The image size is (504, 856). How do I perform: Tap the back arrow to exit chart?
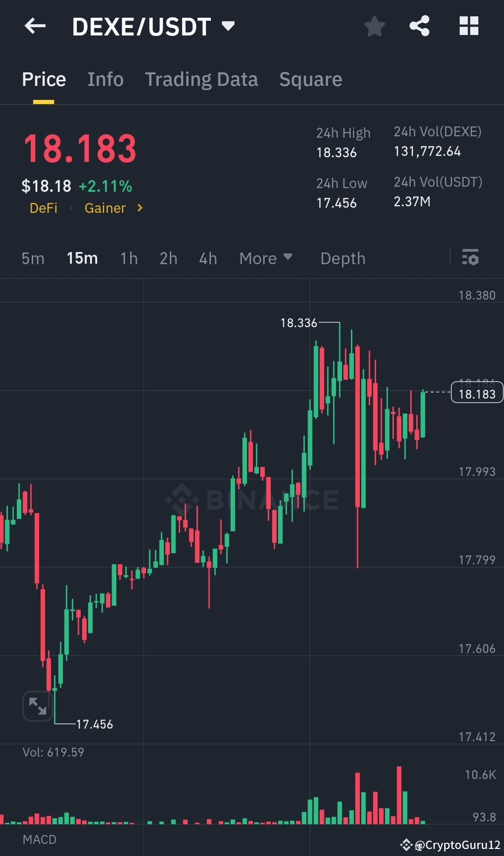click(35, 26)
